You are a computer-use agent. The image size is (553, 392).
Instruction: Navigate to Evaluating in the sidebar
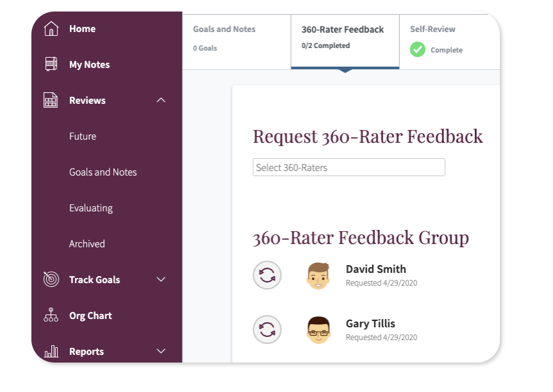click(x=90, y=208)
